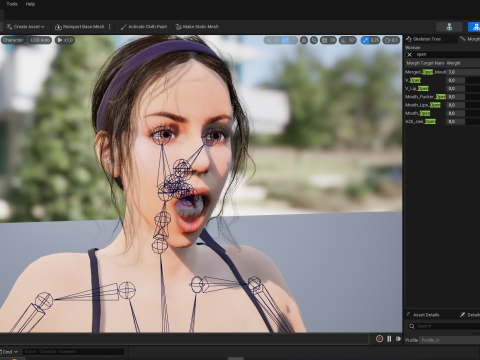Toggle surface snapping icon
The height and width of the screenshot is (360, 480).
[314, 40]
